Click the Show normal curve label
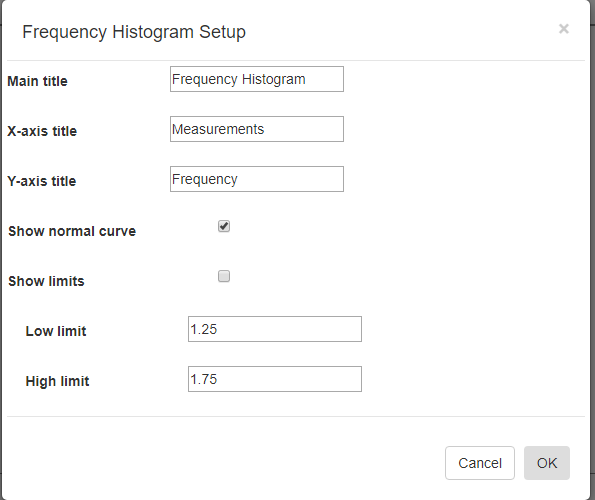Viewport: 595px width, 500px height. pos(72,231)
